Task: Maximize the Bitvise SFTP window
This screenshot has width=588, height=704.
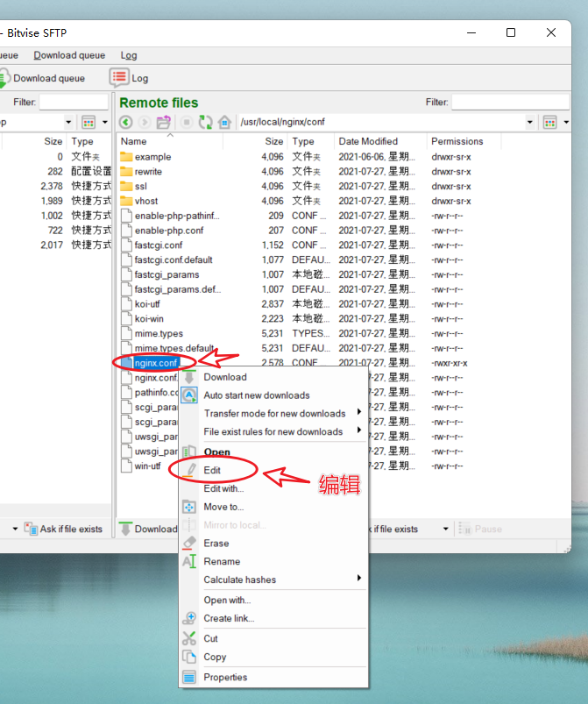Action: [x=510, y=32]
